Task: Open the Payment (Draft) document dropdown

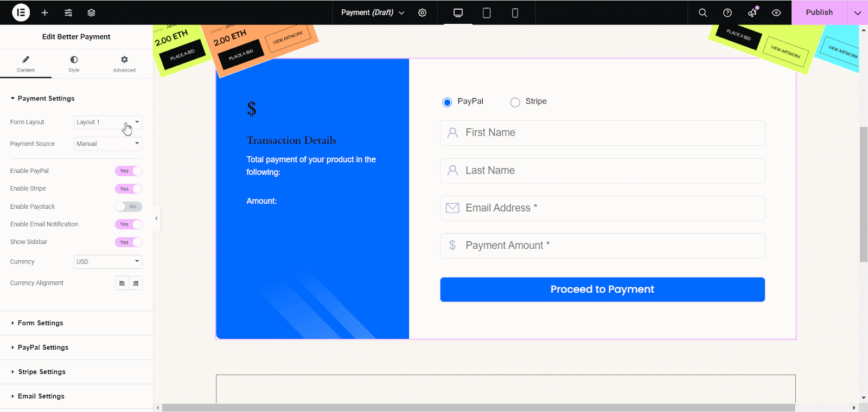Action: click(x=373, y=12)
